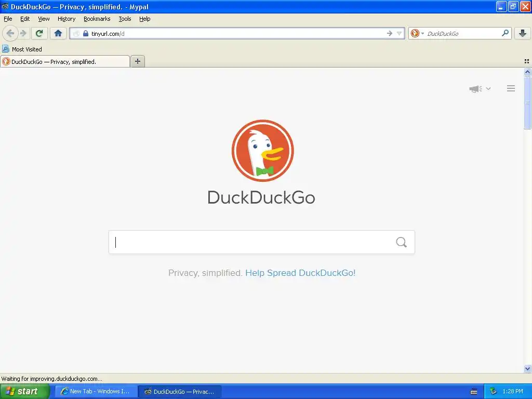The width and height of the screenshot is (532, 399).
Task: Expand the chevron next to megaphone
Action: 488,88
